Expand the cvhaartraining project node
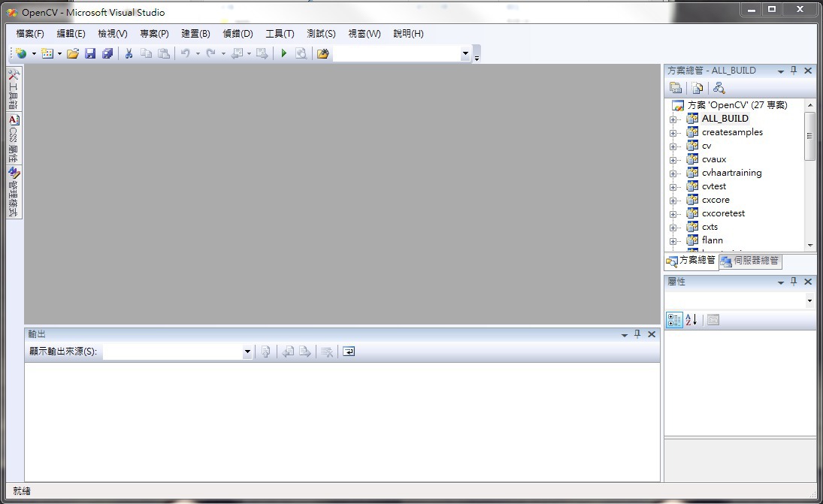This screenshot has height=504, width=823. click(x=673, y=174)
